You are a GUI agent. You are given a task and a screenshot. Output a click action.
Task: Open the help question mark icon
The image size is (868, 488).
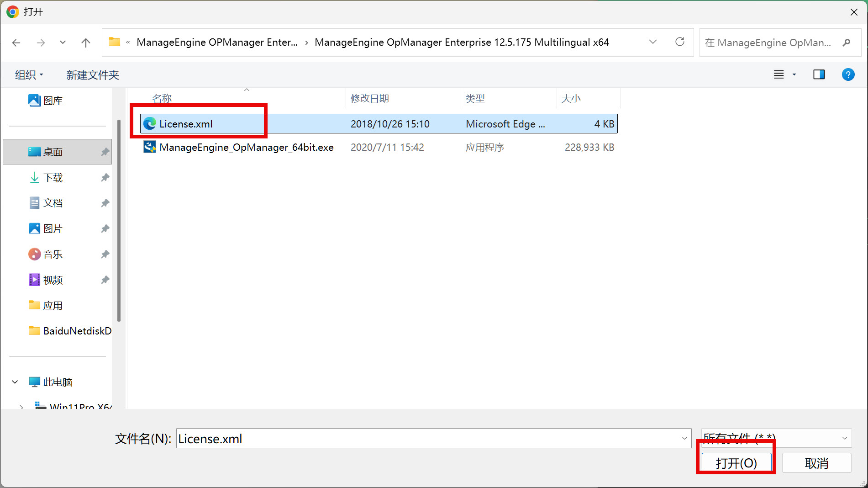pos(847,74)
